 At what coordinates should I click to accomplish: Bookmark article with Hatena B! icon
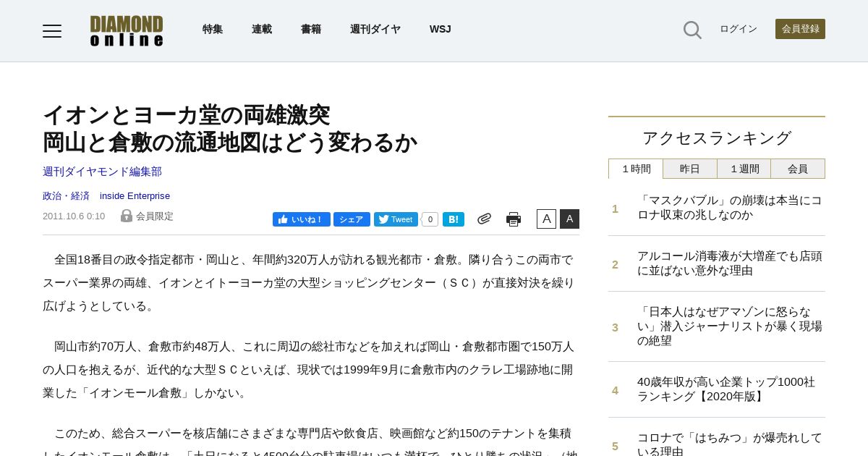click(454, 219)
